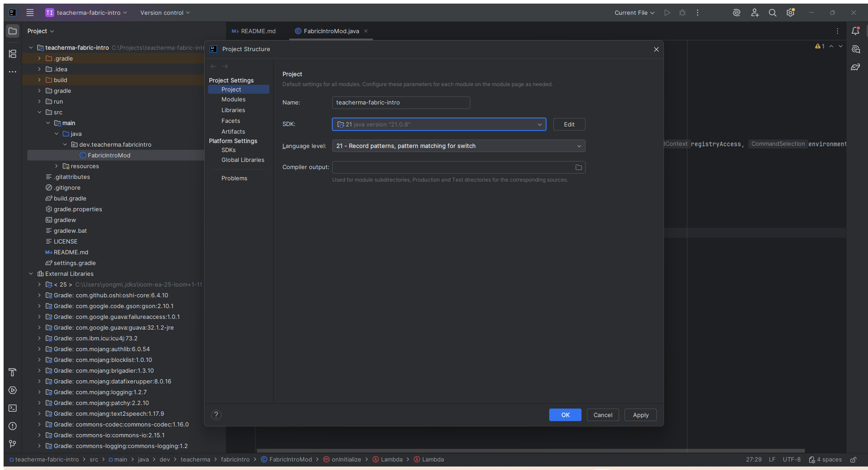The width and height of the screenshot is (868, 470).
Task: Run the current file
Action: [667, 13]
